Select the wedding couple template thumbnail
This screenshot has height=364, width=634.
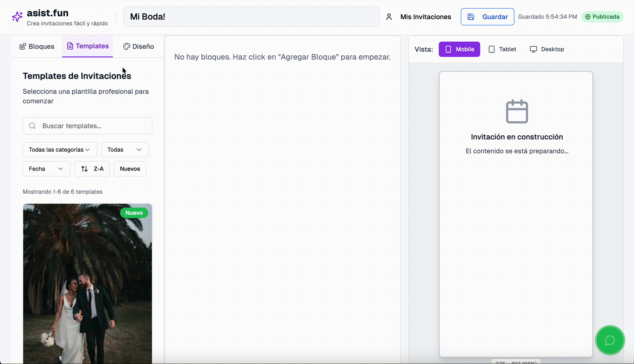point(87,282)
